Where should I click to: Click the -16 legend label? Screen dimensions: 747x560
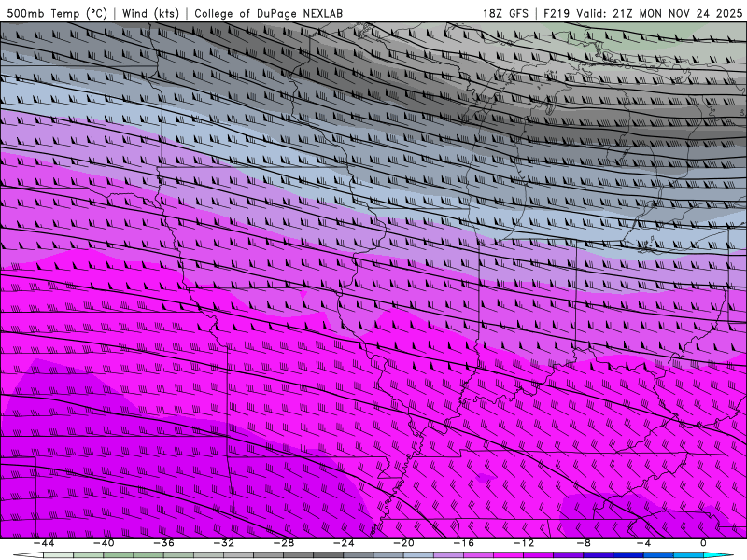pyautogui.click(x=464, y=543)
